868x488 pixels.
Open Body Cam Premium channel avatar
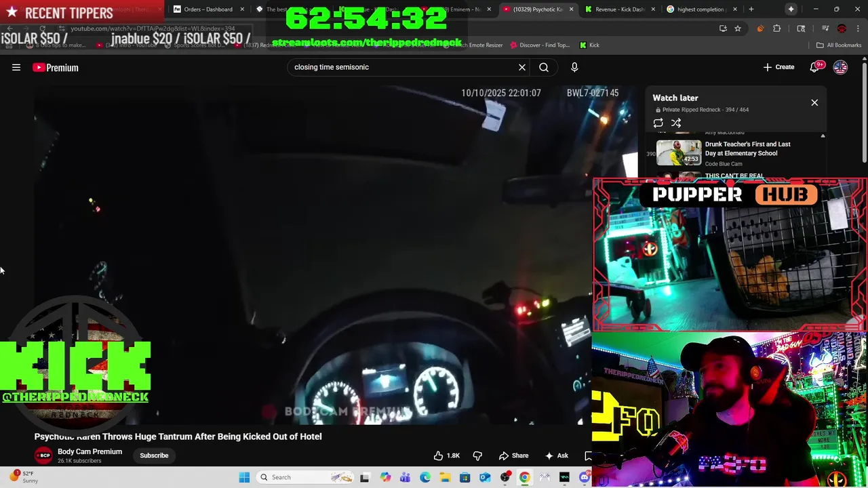point(44,455)
